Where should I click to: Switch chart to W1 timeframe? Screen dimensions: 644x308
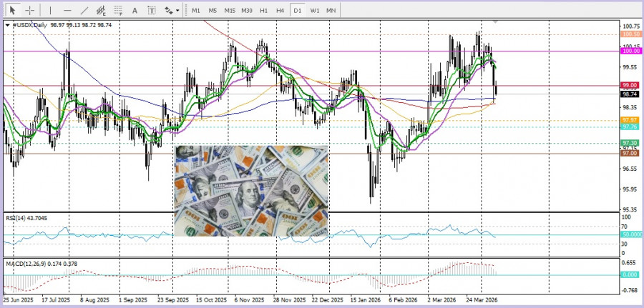point(314,11)
